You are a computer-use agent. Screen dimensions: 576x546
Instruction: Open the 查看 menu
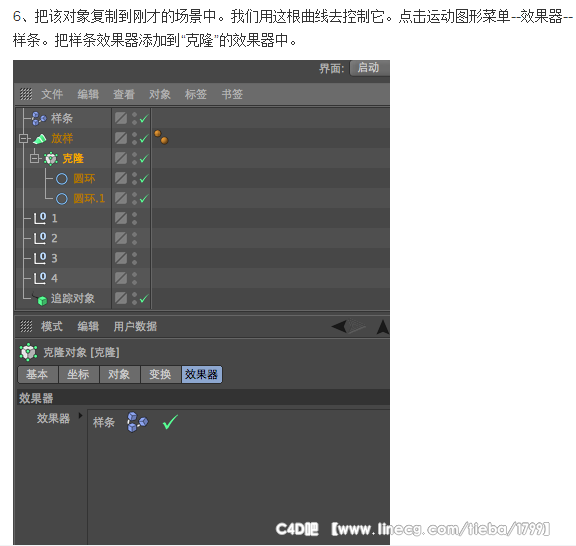coord(124,94)
